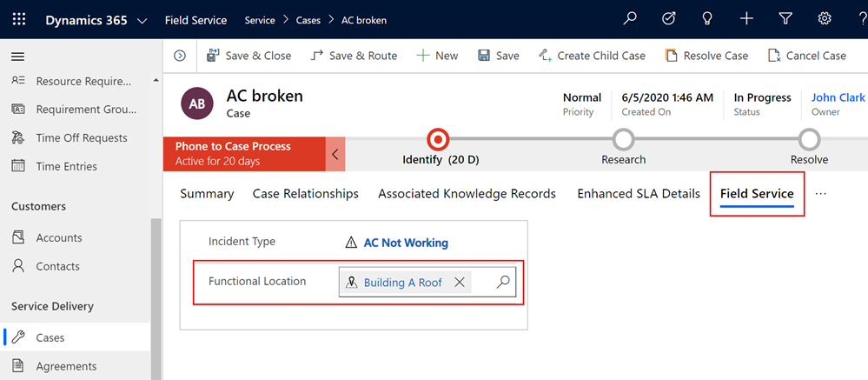Image resolution: width=868 pixels, height=380 pixels.
Task: Collapse the sitemap hamburger menu
Action: pos(18,57)
